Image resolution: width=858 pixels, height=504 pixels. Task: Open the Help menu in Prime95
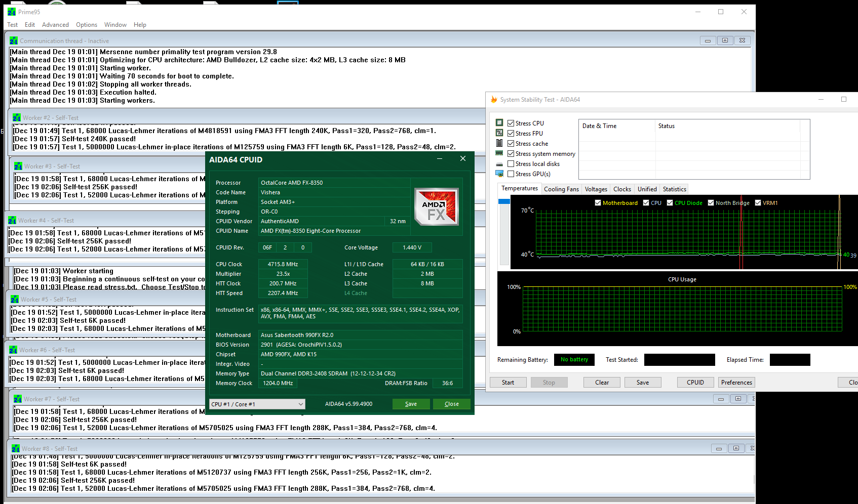click(140, 25)
